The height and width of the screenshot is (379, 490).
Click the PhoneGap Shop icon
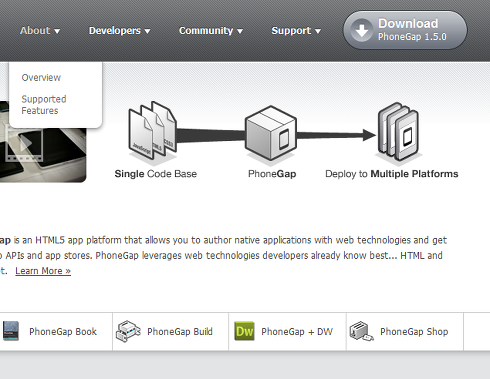coord(361,331)
